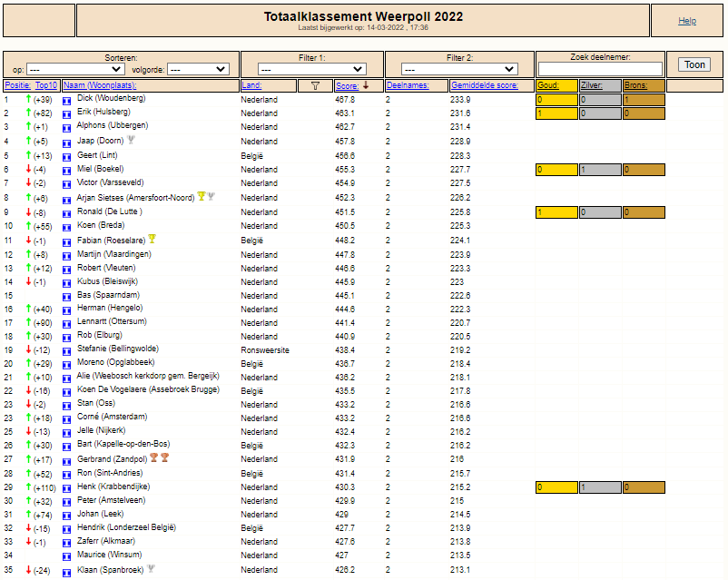
Task: Click the red sort arrow next to Score
Action: click(366, 85)
